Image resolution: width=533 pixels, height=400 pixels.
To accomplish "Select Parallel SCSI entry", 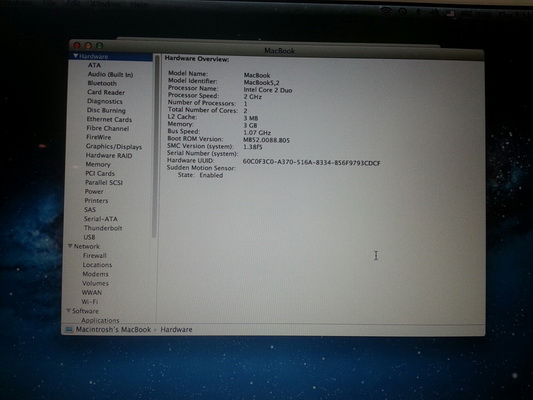I will coord(104,182).
